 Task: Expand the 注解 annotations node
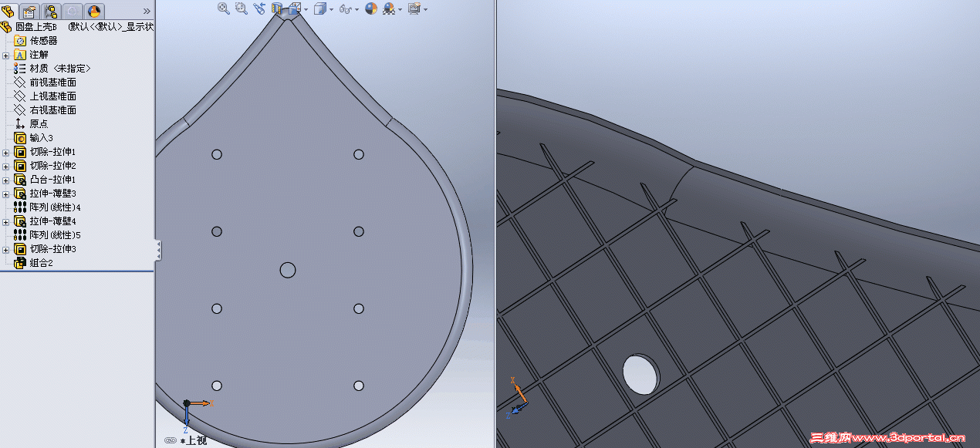click(x=6, y=55)
